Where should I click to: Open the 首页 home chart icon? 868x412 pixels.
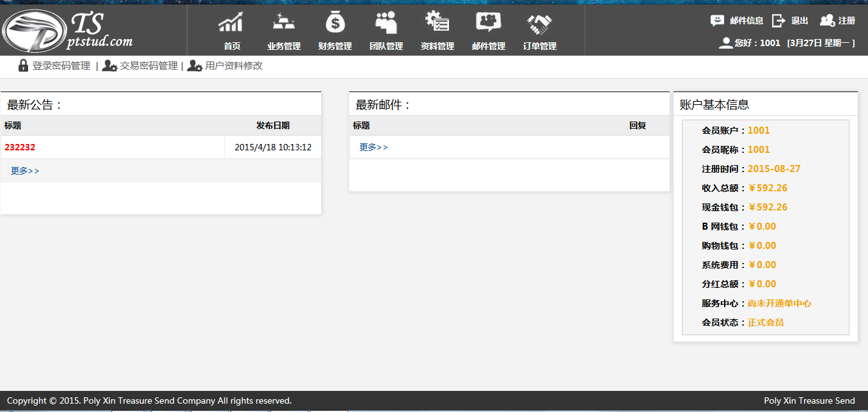tap(232, 23)
